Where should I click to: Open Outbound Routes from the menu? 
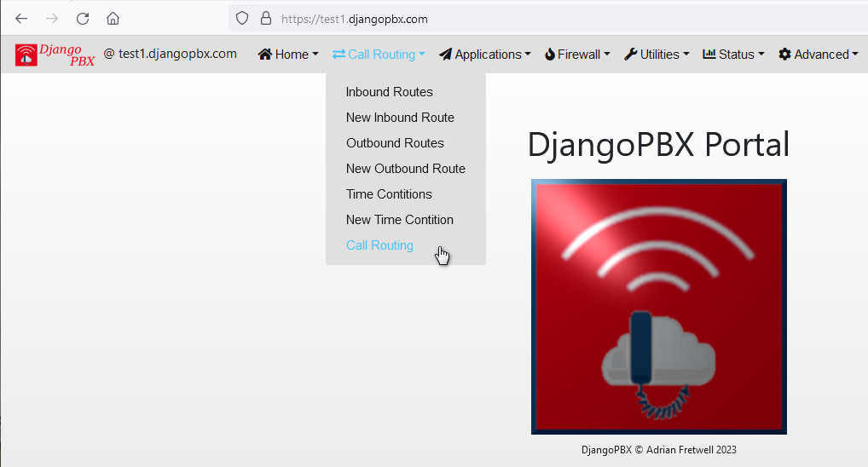(x=395, y=143)
